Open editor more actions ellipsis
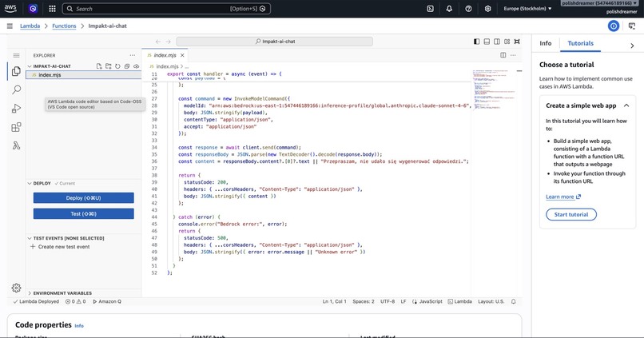Image resolution: width=644 pixels, height=338 pixels. pos(513,55)
